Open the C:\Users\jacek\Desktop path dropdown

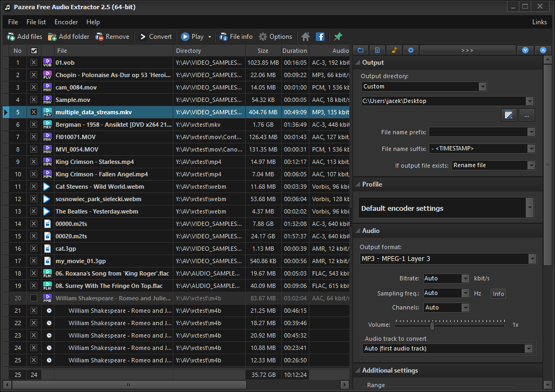pos(530,101)
